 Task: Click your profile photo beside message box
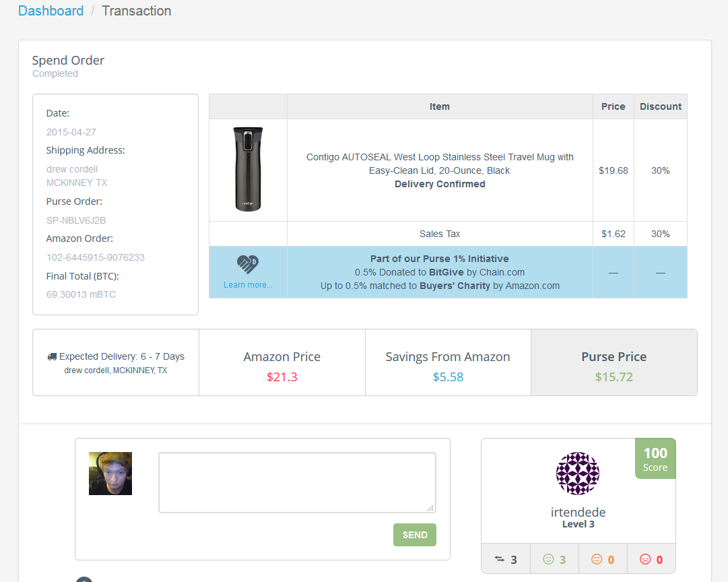(110, 474)
